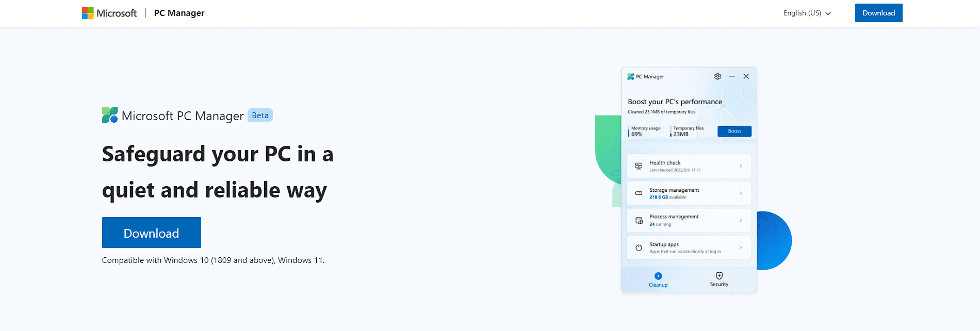
Task: Open the Storage management row
Action: (689, 193)
